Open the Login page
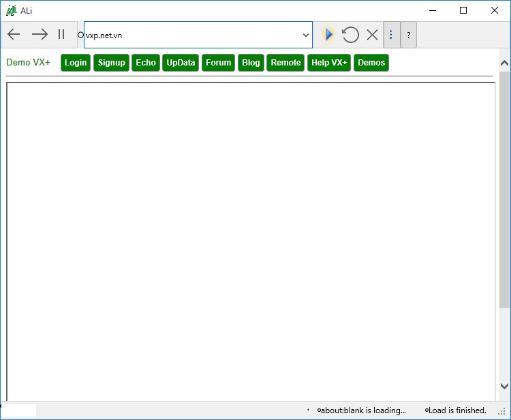This screenshot has width=511, height=420. click(76, 63)
